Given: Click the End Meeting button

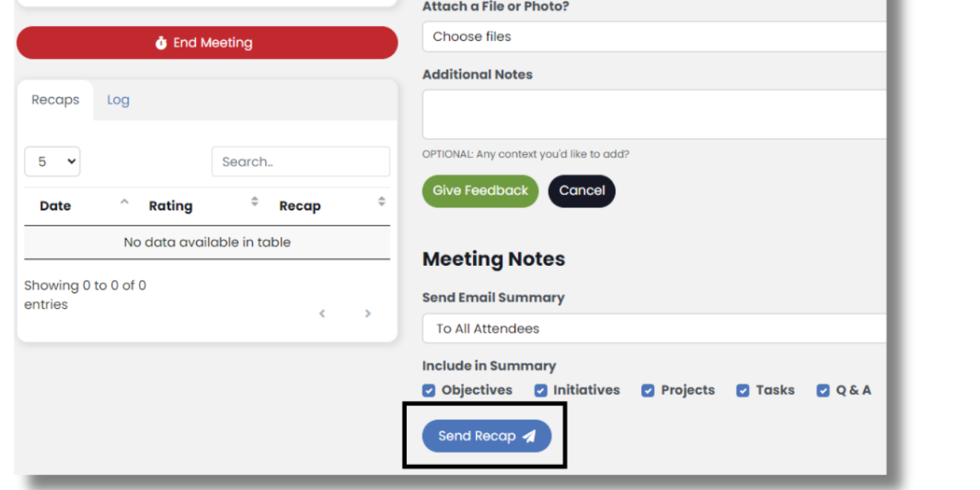Looking at the screenshot, I should 206,43.
